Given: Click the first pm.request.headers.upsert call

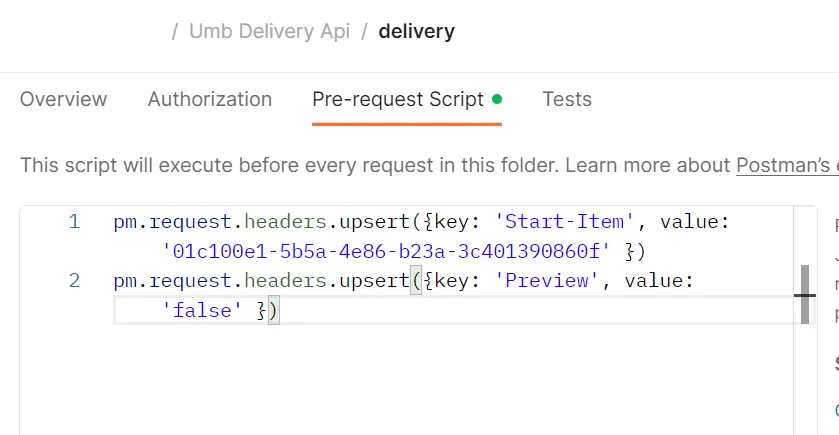Looking at the screenshot, I should pyautogui.click(x=261, y=222).
